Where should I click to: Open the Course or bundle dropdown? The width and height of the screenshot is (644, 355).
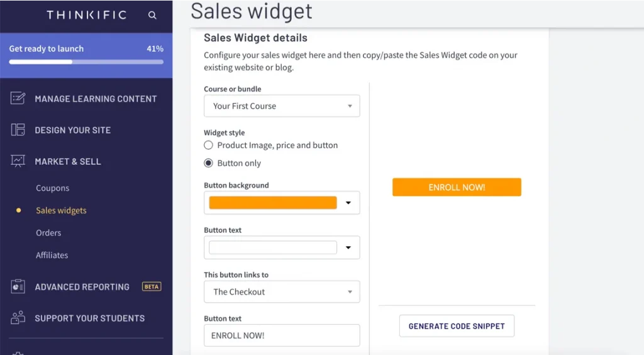pos(282,106)
